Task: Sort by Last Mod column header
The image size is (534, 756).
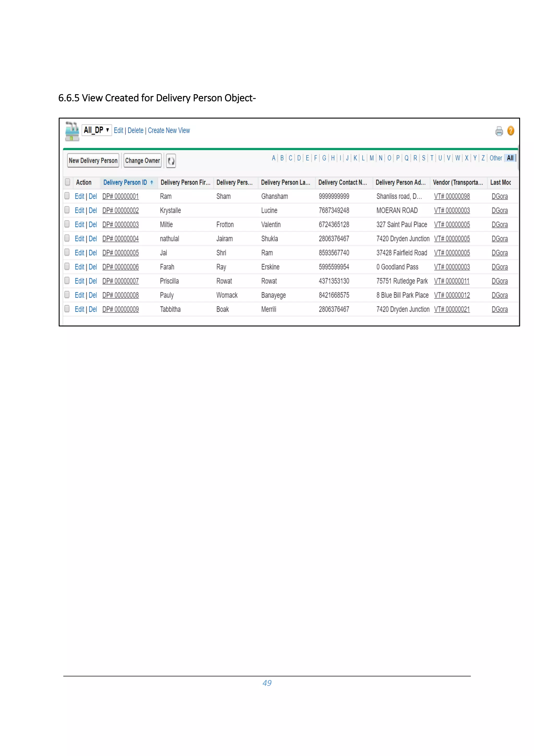Action: point(500,182)
